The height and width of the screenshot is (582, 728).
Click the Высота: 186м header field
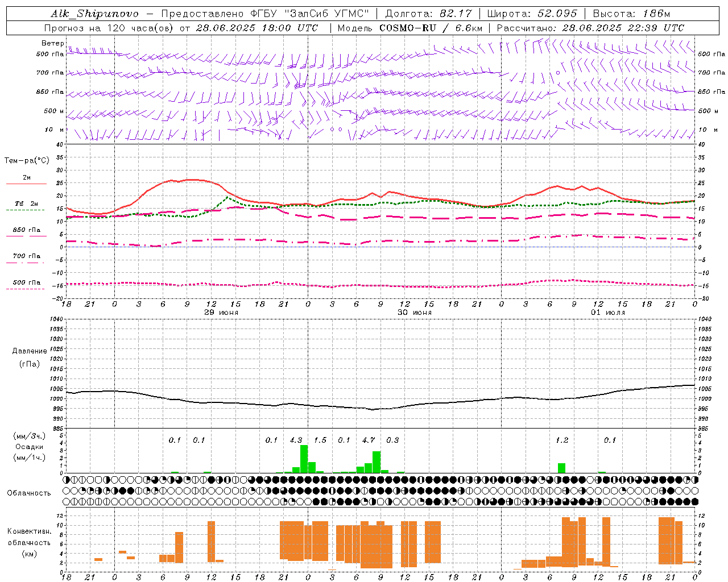[x=631, y=14]
